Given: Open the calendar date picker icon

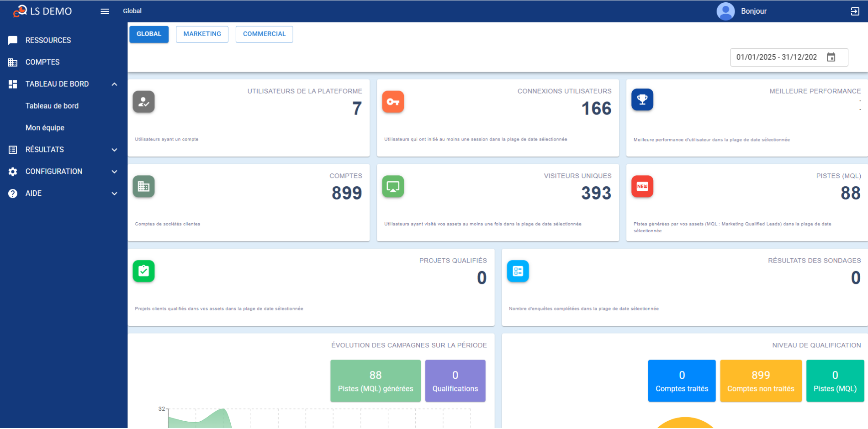Looking at the screenshot, I should click(x=831, y=57).
